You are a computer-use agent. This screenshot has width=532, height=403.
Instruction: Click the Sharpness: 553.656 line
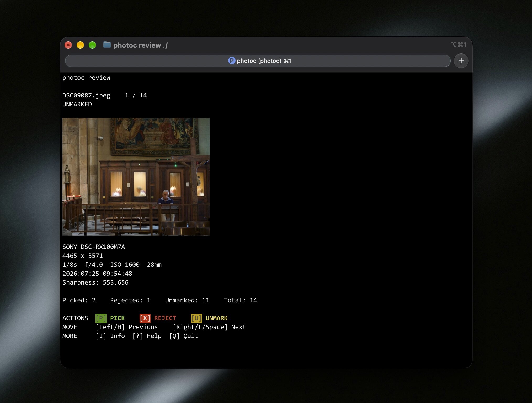(x=95, y=282)
